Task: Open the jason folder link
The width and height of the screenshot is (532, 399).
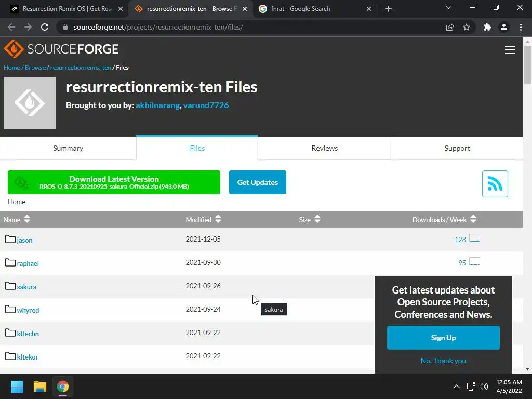Action: coord(25,240)
